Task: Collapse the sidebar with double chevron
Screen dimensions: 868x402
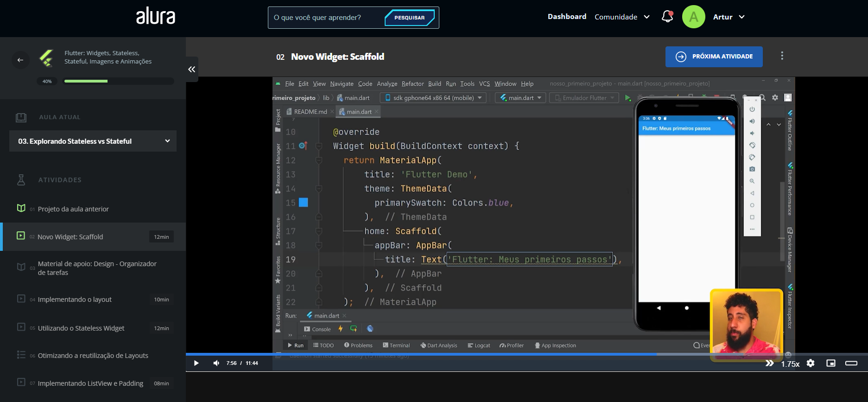Action: pos(192,69)
